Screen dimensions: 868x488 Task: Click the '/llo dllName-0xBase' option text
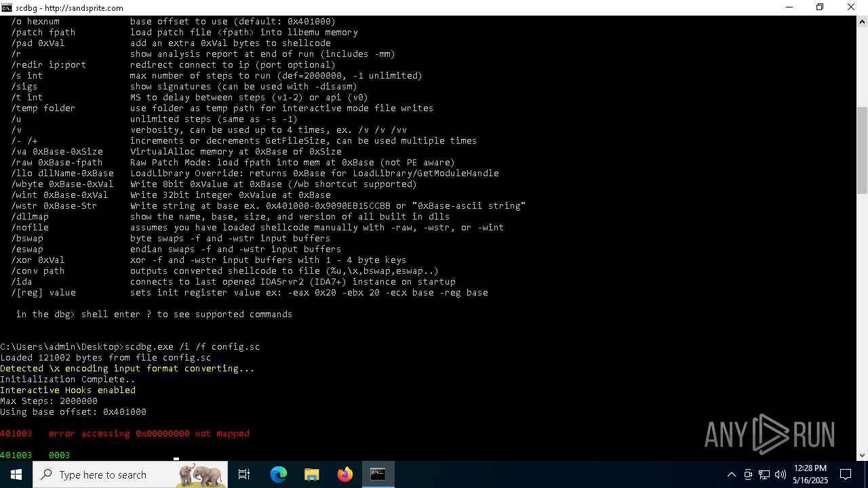[62, 174]
